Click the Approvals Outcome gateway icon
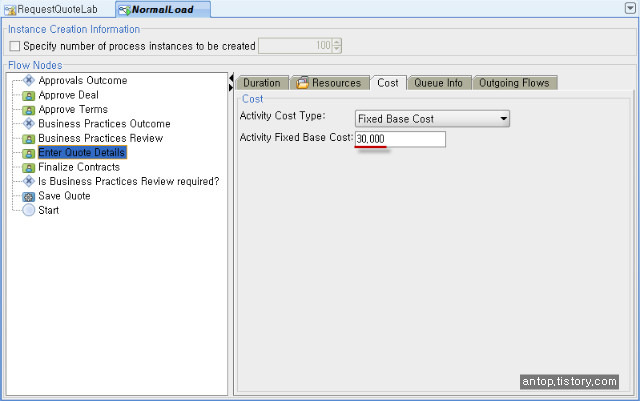 click(x=29, y=80)
